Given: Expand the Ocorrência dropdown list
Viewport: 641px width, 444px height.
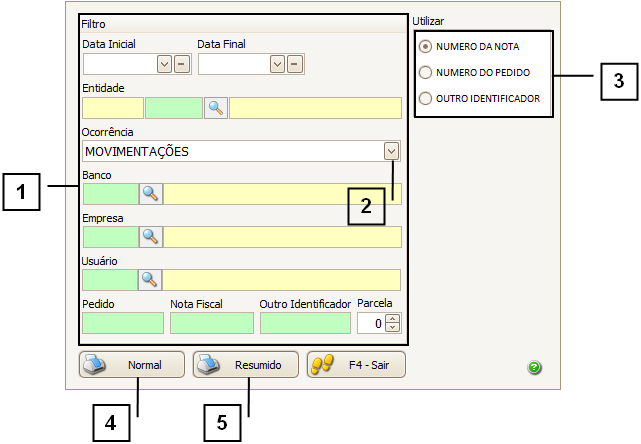Looking at the screenshot, I should coord(391,151).
